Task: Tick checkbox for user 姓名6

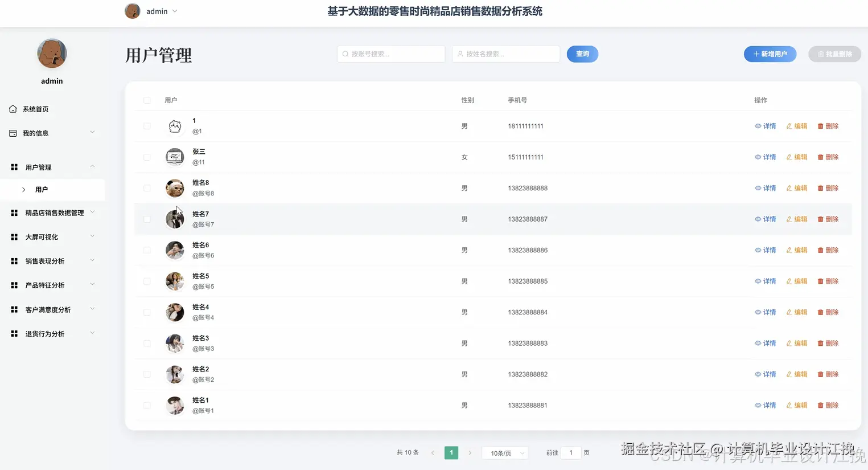Action: click(147, 250)
